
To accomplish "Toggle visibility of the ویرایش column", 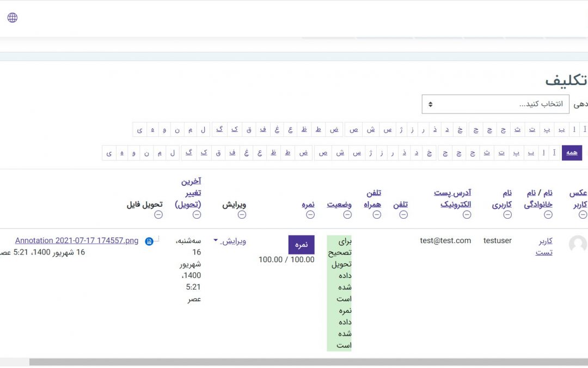I will [x=242, y=215].
